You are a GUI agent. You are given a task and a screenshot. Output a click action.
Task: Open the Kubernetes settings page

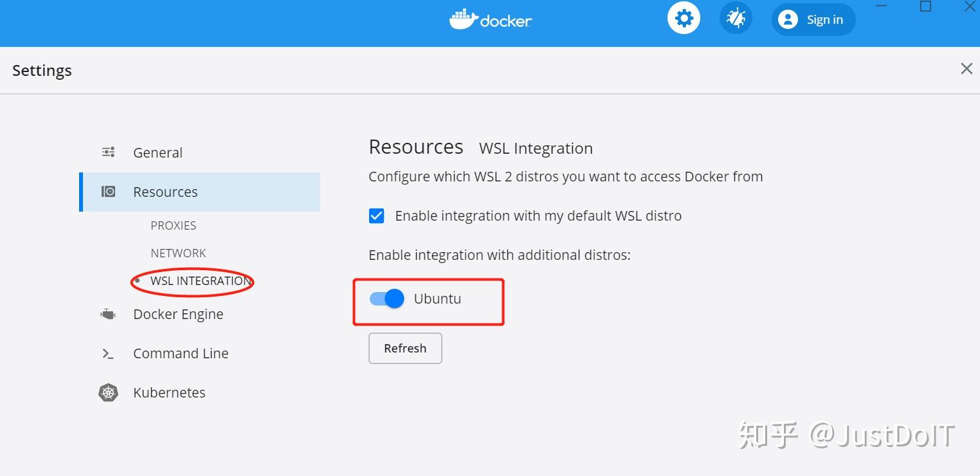click(169, 392)
